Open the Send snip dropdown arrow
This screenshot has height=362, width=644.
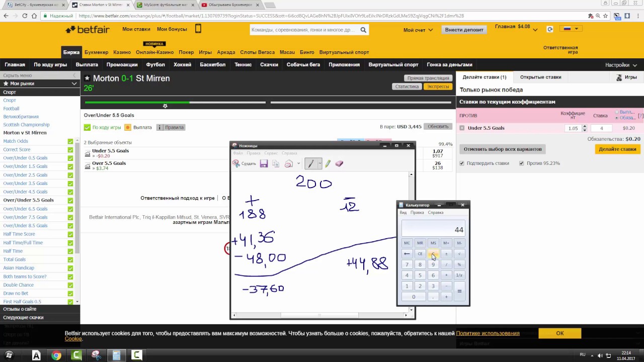[298, 164]
